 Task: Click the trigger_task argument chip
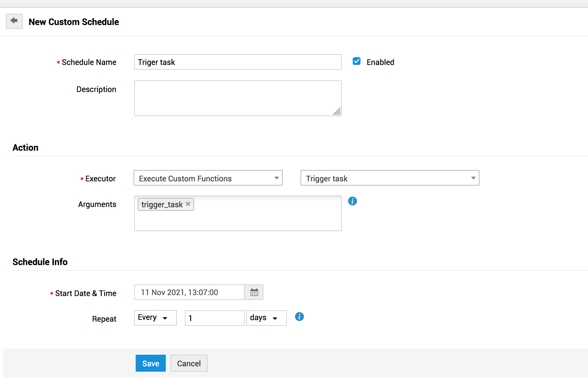coord(162,205)
